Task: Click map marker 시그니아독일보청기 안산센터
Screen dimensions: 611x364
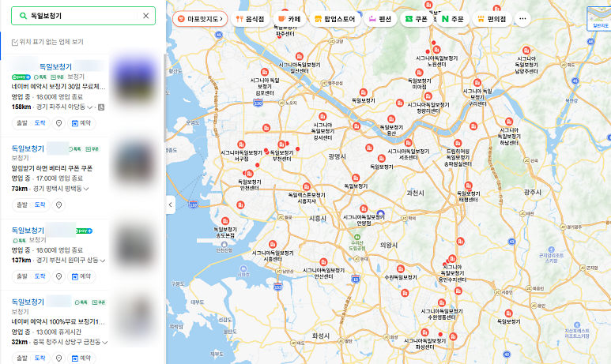Action: (323, 262)
